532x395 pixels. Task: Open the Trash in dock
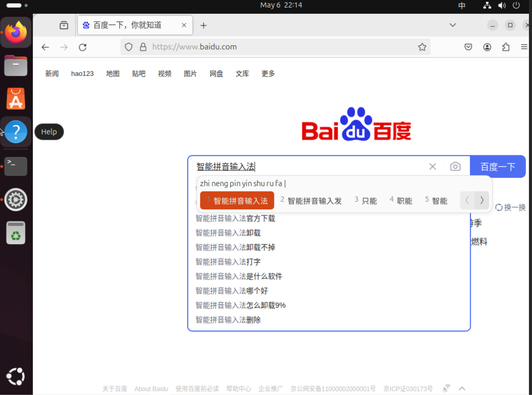coord(16,233)
